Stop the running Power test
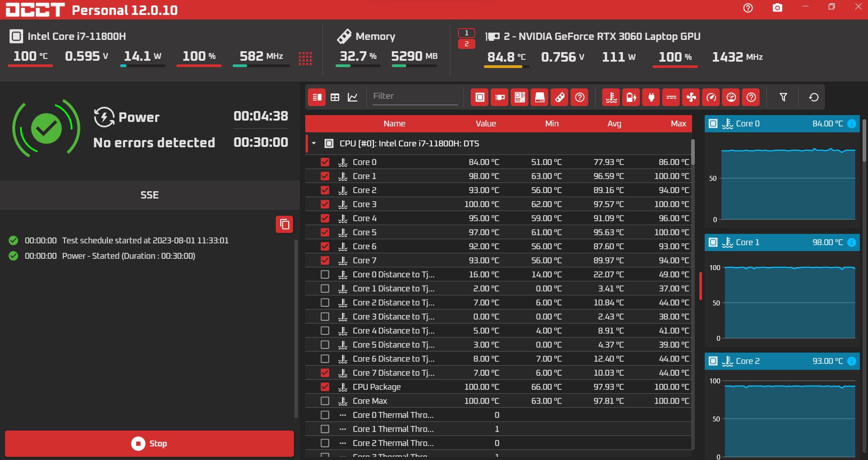 (x=149, y=443)
